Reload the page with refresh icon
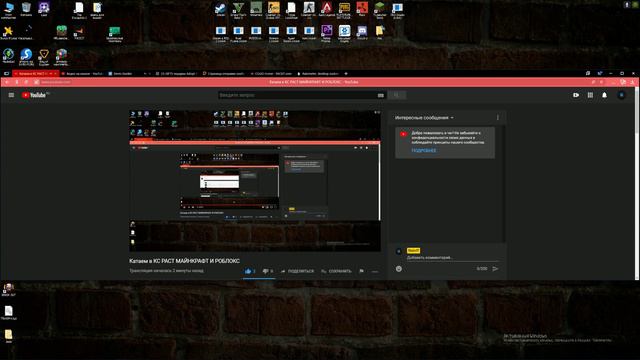This screenshot has height=360, width=640. coord(26,82)
